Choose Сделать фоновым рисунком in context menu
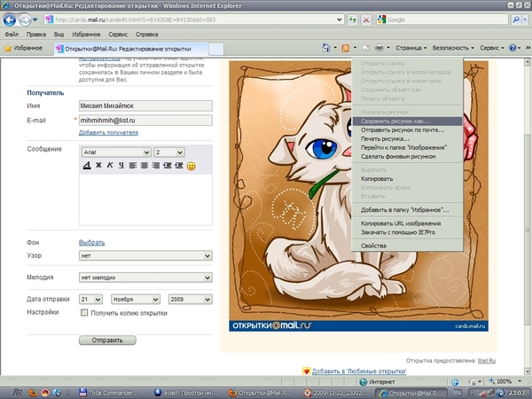532x399 pixels. [x=407, y=156]
